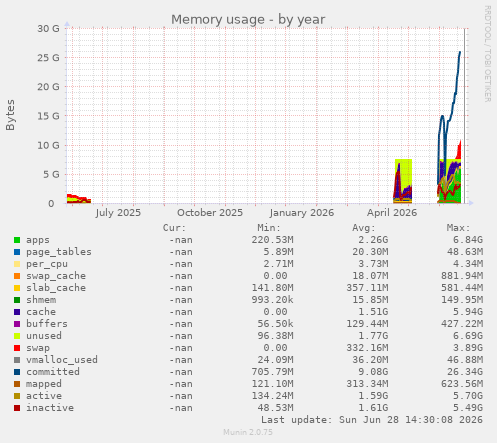
Task: Click the swap max value 3.89G
Action: [467, 348]
